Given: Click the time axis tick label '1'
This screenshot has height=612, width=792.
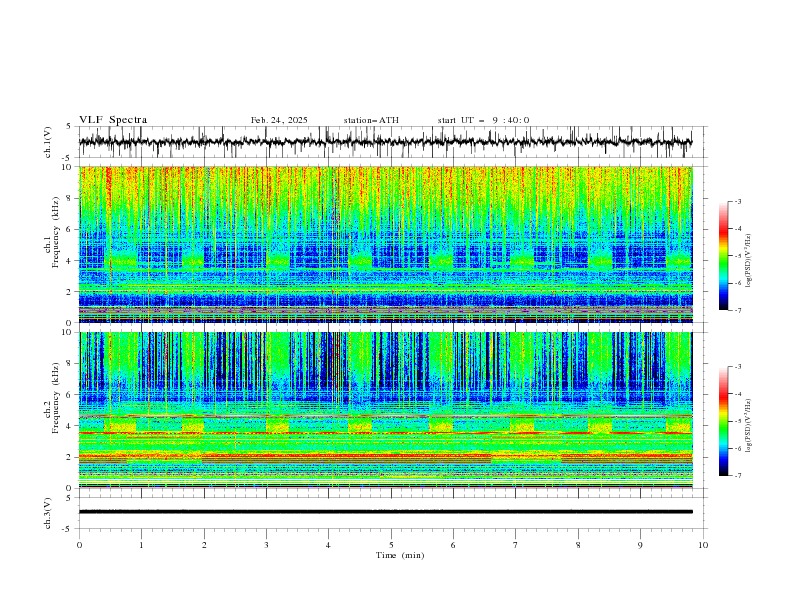Looking at the screenshot, I should pyautogui.click(x=141, y=545).
